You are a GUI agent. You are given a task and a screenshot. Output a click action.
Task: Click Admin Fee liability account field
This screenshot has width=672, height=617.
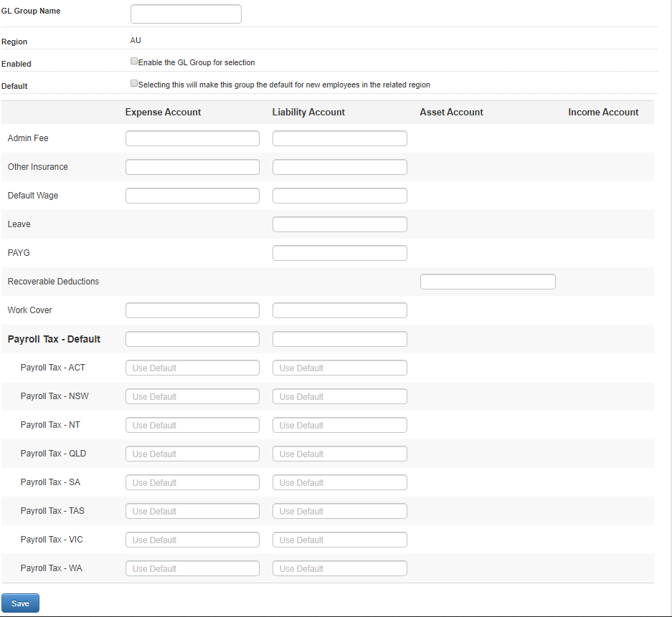[x=339, y=138]
